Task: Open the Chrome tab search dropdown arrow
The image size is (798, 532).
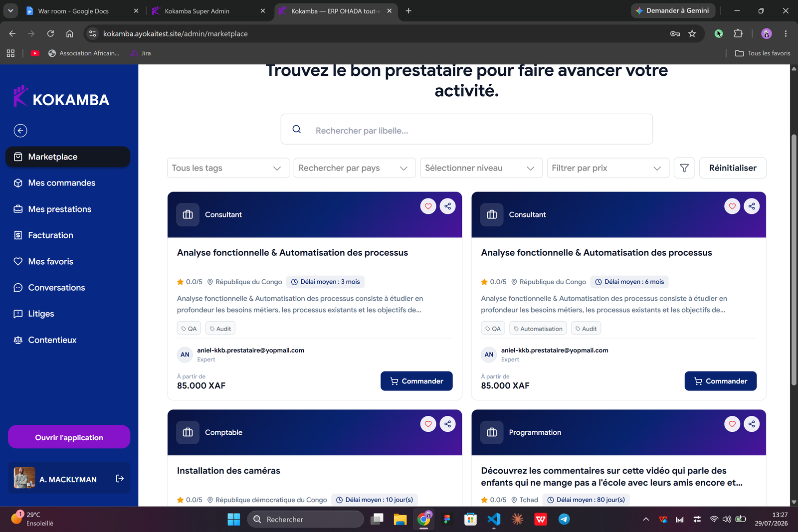Action: (10, 10)
